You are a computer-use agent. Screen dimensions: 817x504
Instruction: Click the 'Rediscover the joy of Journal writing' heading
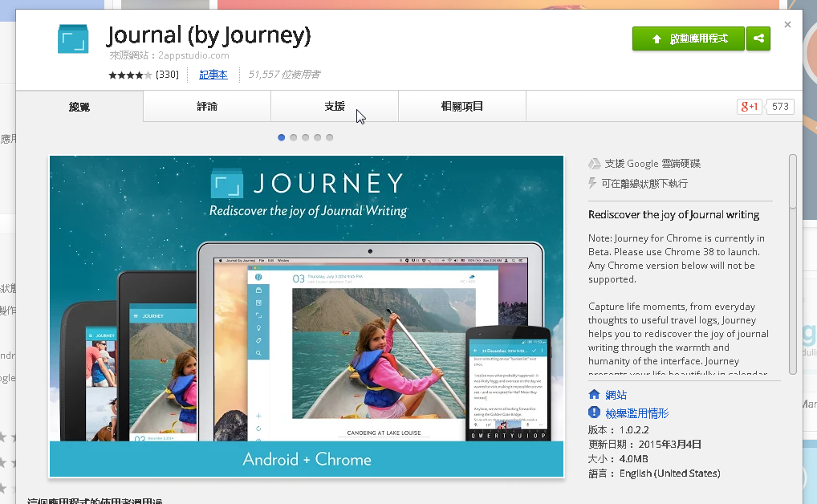673,215
